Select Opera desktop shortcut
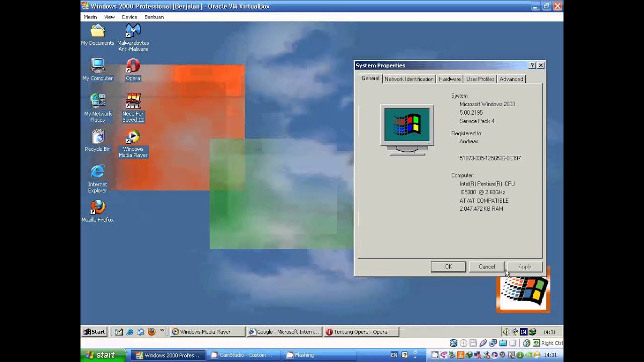 point(133,70)
